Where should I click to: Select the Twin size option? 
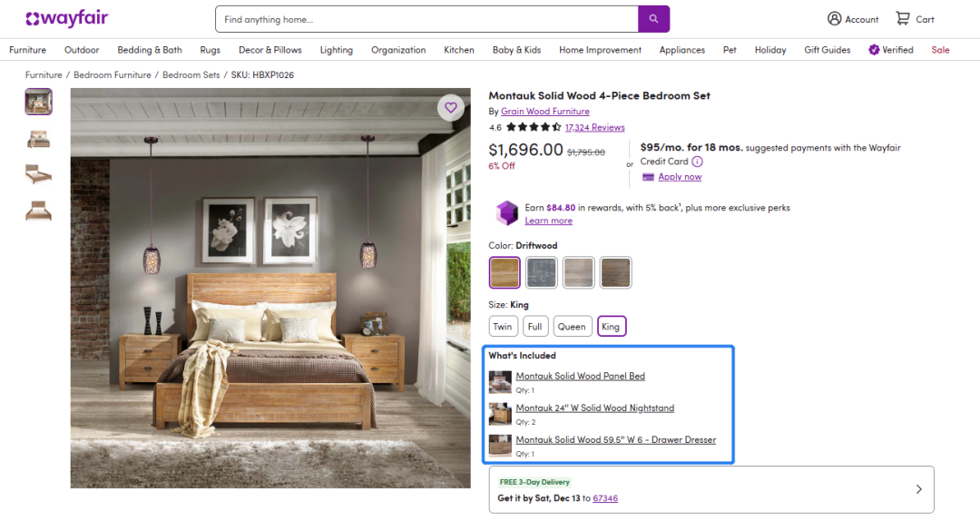pyautogui.click(x=503, y=327)
